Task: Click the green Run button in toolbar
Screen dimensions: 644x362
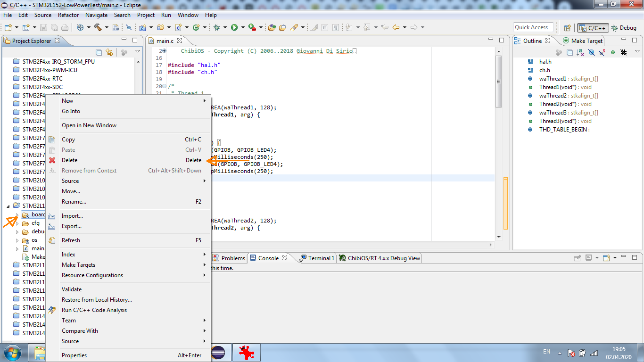Action: point(234,27)
